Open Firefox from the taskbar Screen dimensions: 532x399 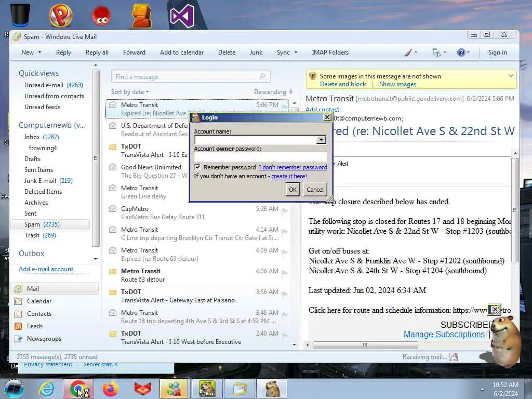[111, 389]
